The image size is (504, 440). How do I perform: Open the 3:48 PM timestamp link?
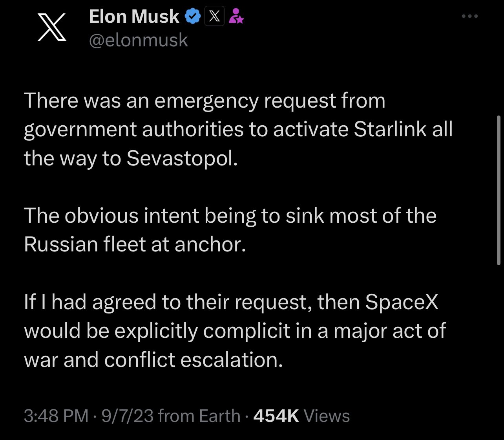click(56, 416)
